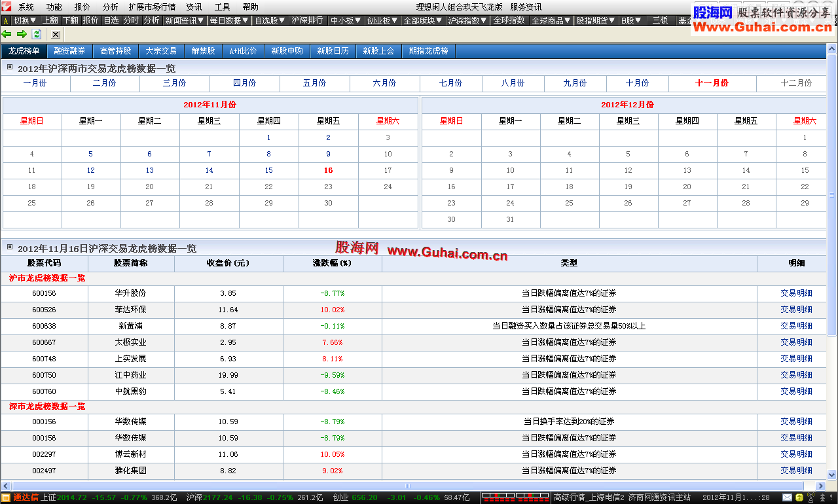Expand the 沪深指数 dropdown
This screenshot has height=504, width=838.
(468, 21)
